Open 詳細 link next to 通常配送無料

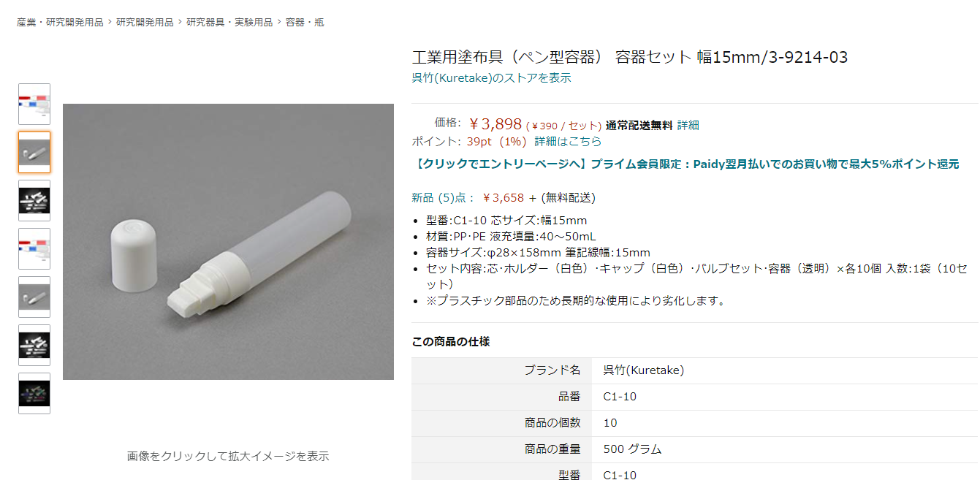[688, 125]
